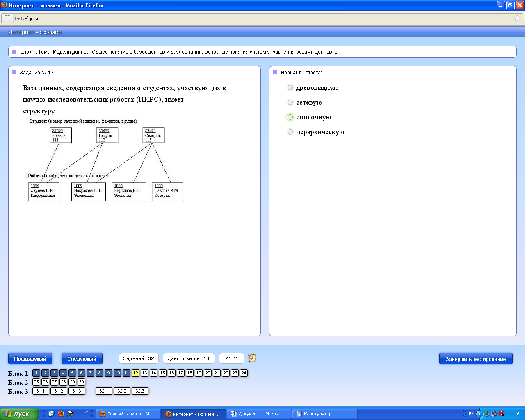Open question 29 in Блок 2

point(72,382)
